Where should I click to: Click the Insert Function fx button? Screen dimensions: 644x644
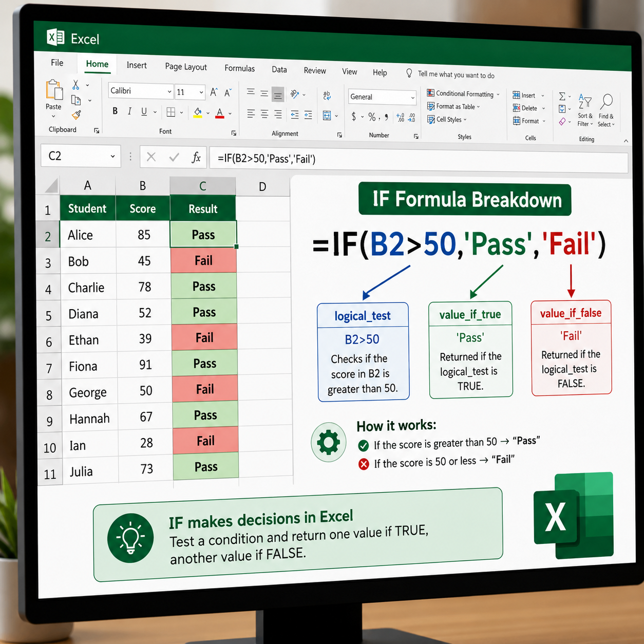[196, 158]
